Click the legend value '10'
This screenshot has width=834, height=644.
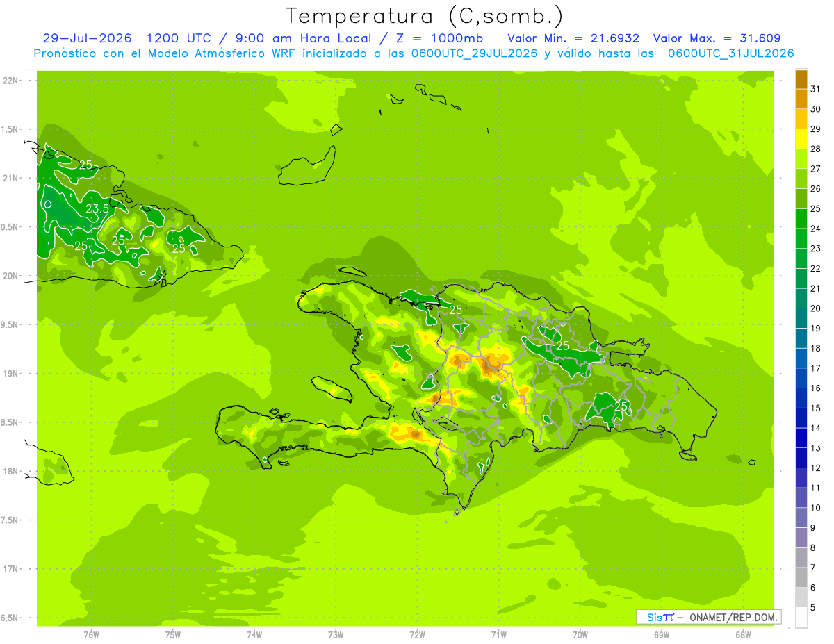(815, 508)
